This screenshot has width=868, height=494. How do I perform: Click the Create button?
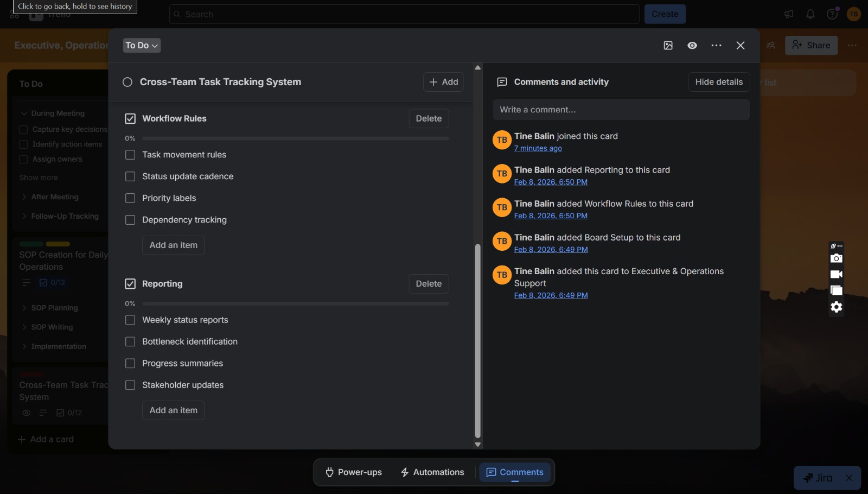[x=665, y=14]
